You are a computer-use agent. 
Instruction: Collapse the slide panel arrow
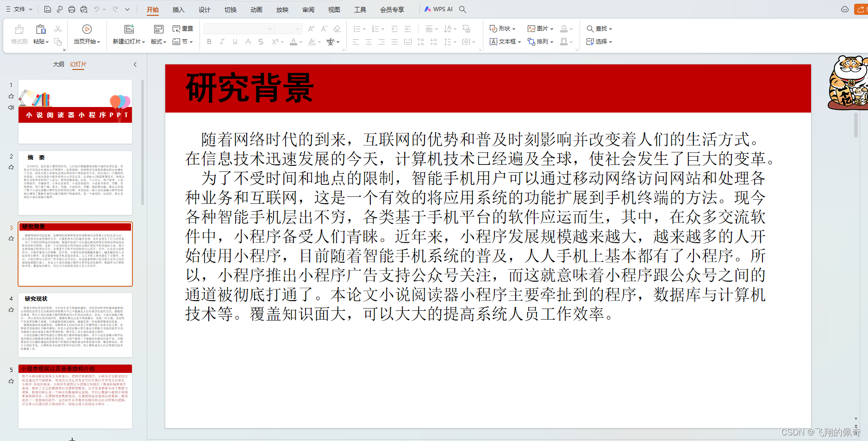click(x=135, y=64)
